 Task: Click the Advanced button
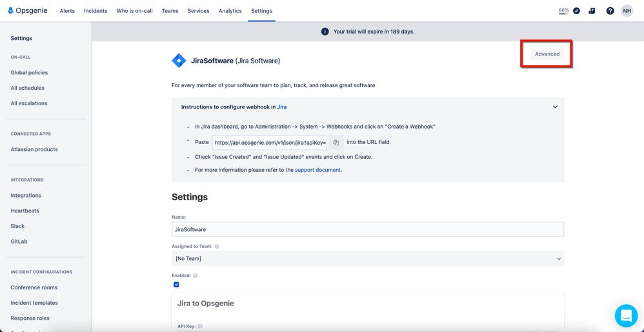pos(547,54)
